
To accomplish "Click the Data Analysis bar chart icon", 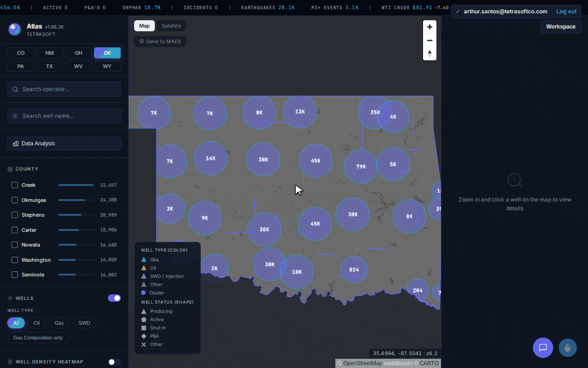I will pyautogui.click(x=16, y=144).
